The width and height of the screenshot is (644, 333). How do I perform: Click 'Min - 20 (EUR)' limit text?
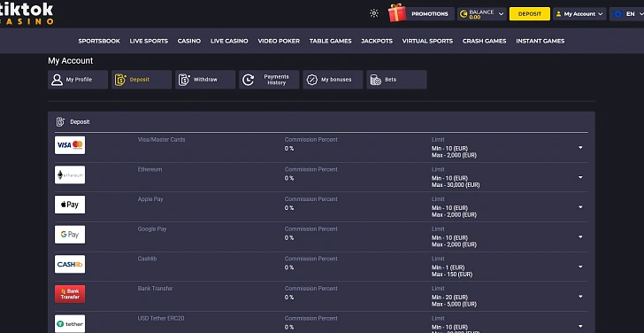click(449, 298)
